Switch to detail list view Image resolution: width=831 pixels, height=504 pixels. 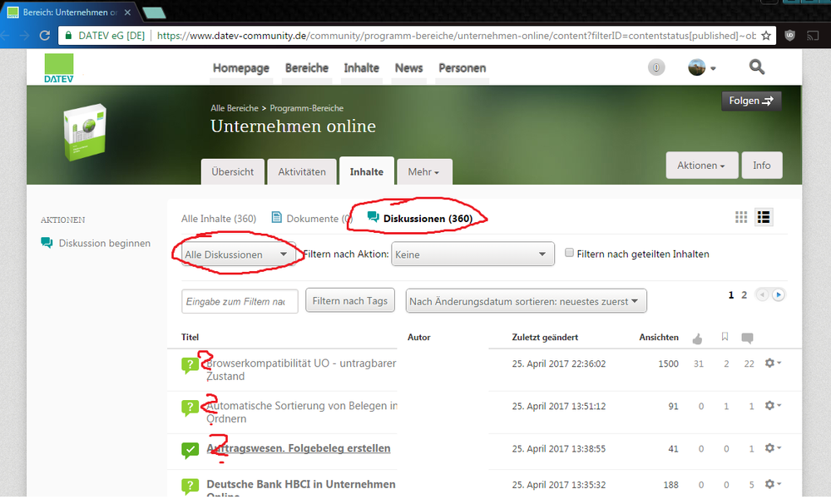(x=764, y=217)
